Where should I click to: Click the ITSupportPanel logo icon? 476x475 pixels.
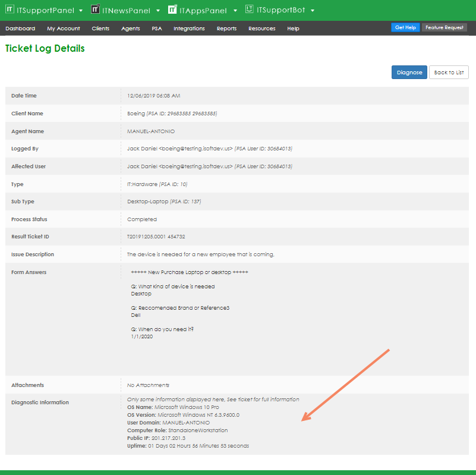(10, 10)
